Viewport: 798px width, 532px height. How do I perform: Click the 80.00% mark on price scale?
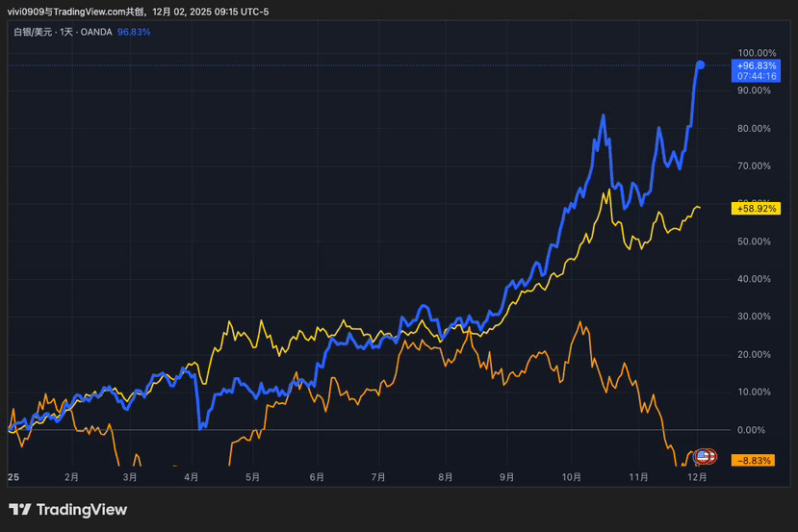[756, 128]
